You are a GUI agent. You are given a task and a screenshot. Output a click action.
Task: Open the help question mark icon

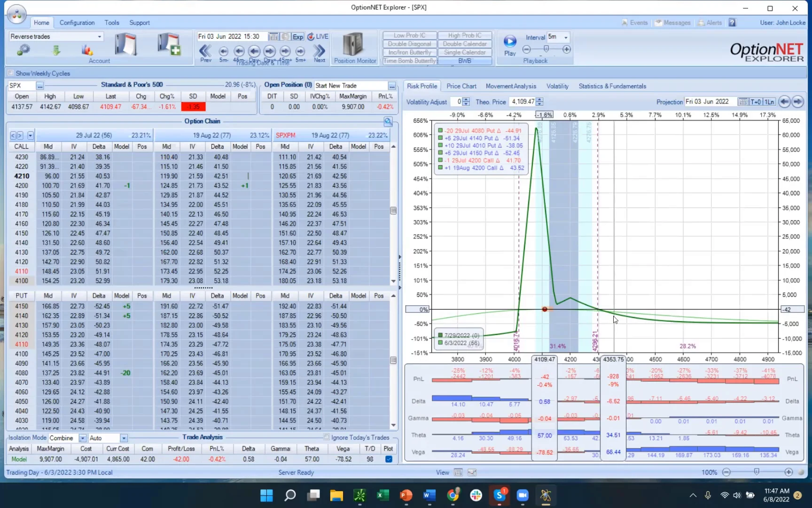[732, 23]
